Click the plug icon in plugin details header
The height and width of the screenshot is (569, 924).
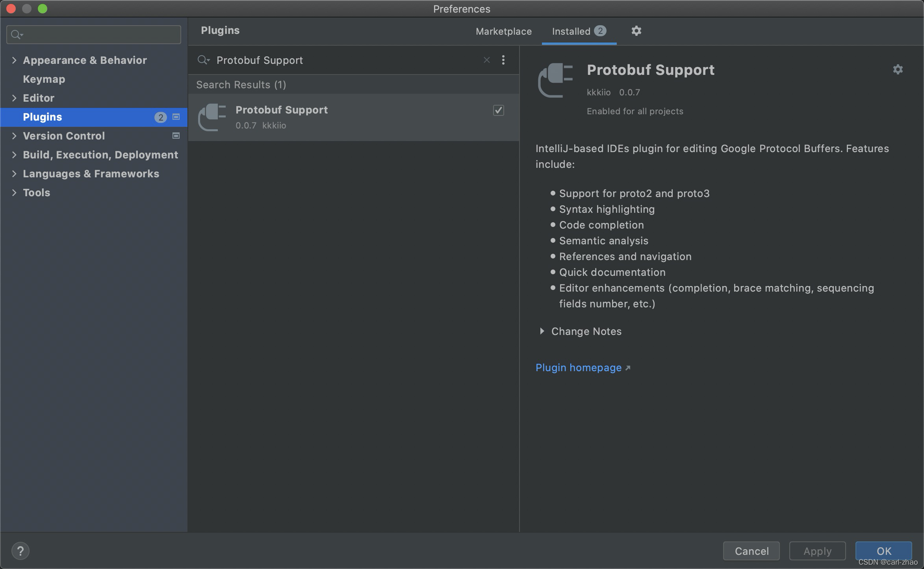pyautogui.click(x=555, y=80)
